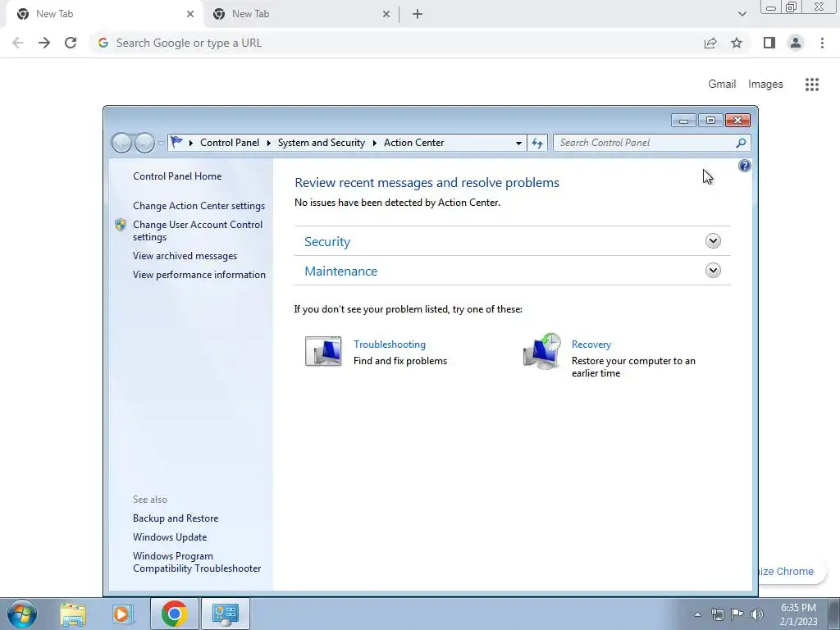Open Windows Explorer from taskbar
The height and width of the screenshot is (630, 840).
tap(73, 614)
